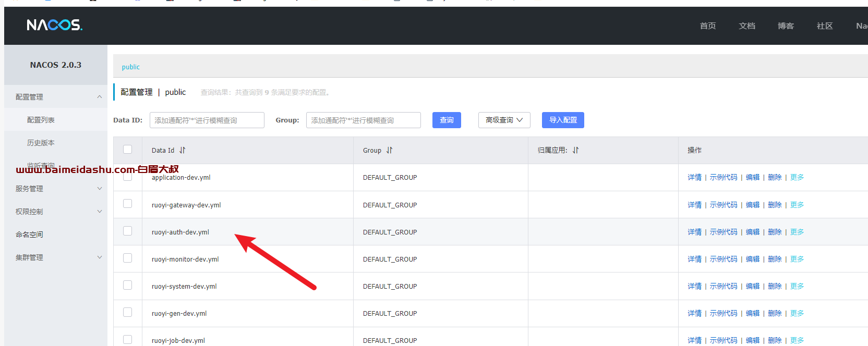Screen dimensions: 868x346
Task: Open 更多 menu for ruoyi-monitor-dev.yml
Action: (797, 259)
